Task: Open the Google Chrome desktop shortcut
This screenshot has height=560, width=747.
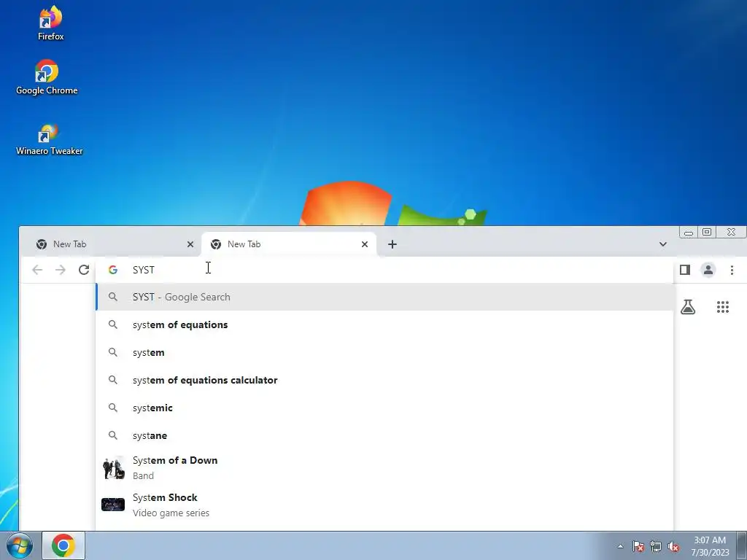Action: point(47,77)
